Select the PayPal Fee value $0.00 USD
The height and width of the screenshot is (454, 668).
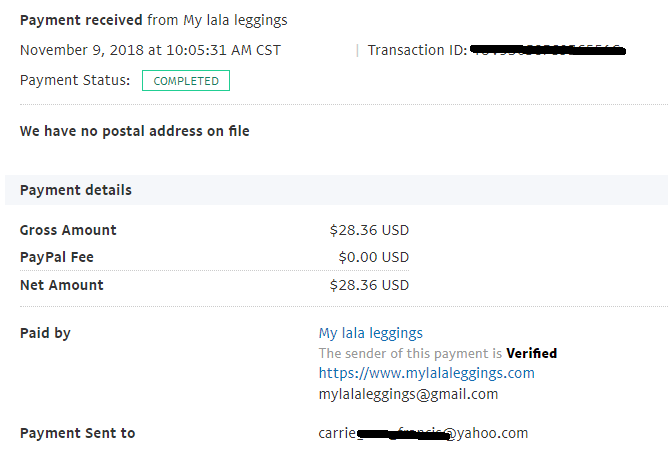[374, 257]
